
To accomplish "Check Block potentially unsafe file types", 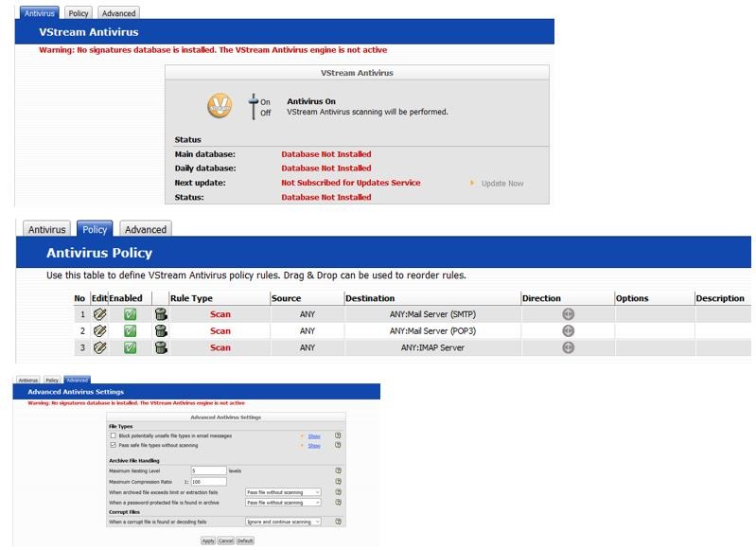I will pyautogui.click(x=114, y=435).
